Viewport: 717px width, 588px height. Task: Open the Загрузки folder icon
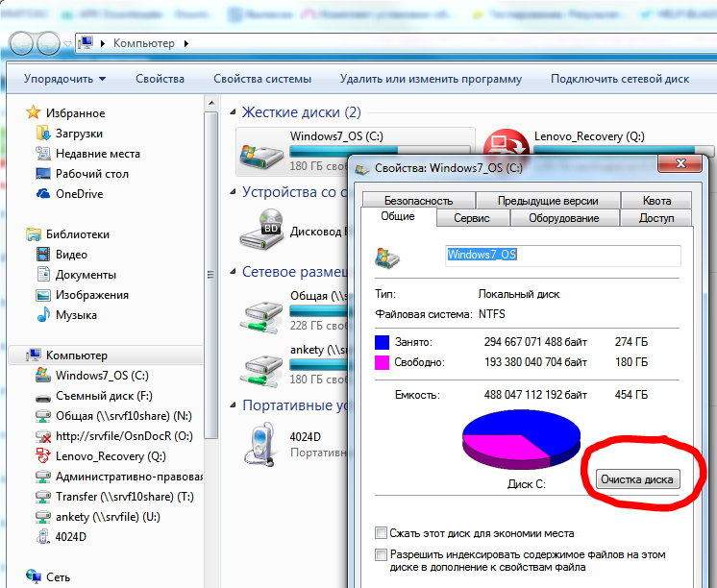[x=43, y=133]
